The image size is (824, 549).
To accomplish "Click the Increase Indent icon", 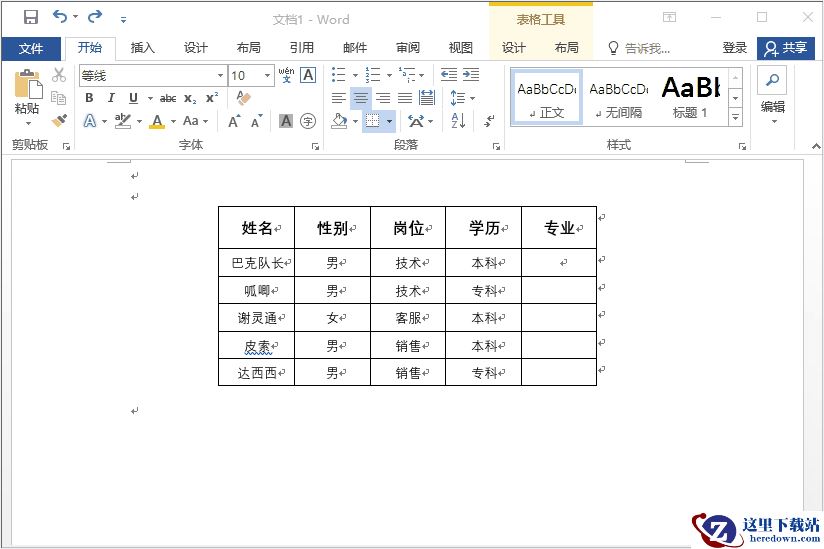I will 471,75.
